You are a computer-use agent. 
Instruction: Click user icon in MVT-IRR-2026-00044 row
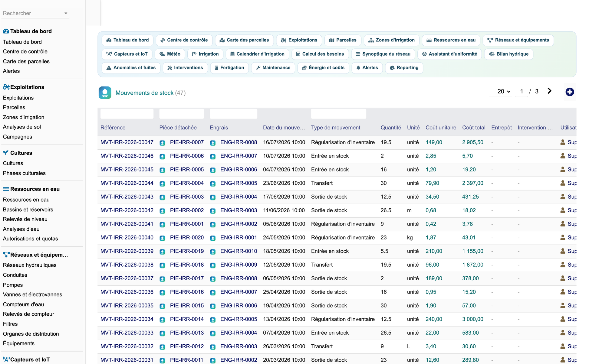563,183
